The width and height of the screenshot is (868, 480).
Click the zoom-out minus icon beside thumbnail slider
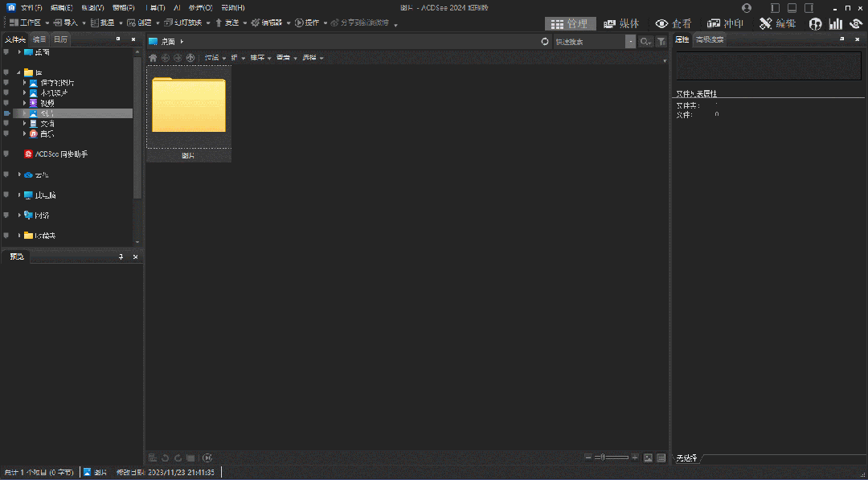[588, 457]
